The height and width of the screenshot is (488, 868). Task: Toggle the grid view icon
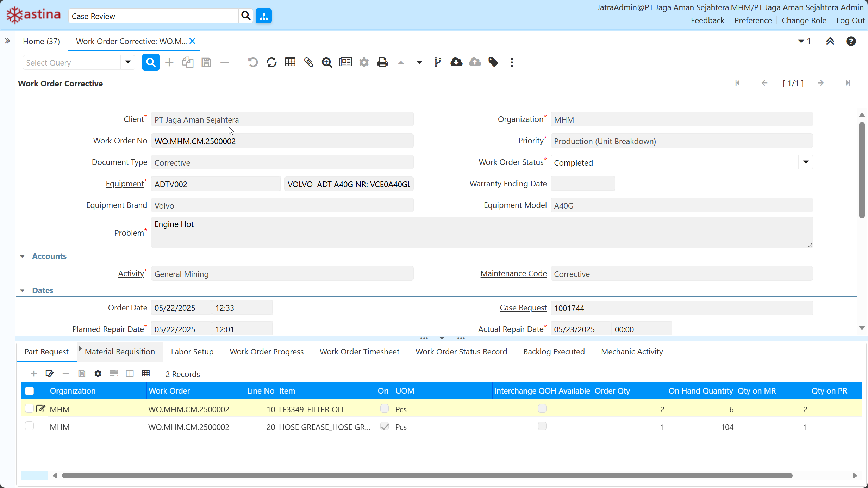click(290, 63)
